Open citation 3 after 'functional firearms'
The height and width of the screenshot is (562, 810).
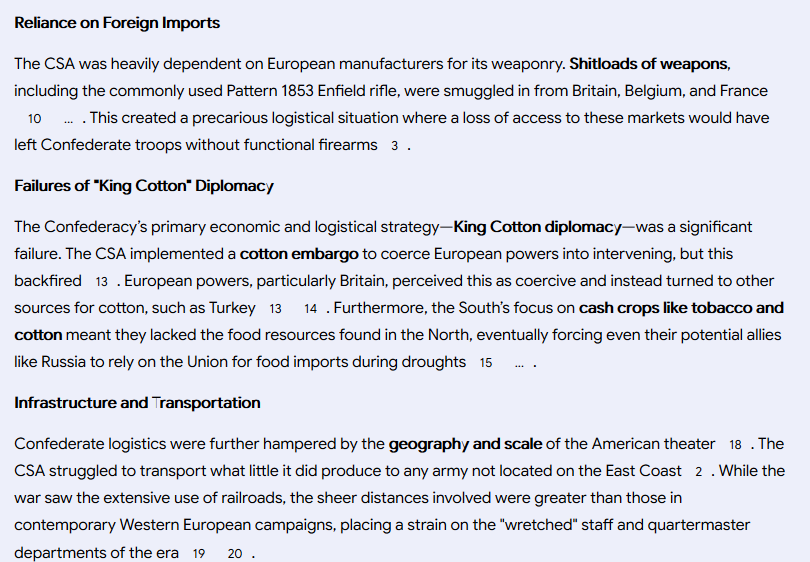click(394, 146)
